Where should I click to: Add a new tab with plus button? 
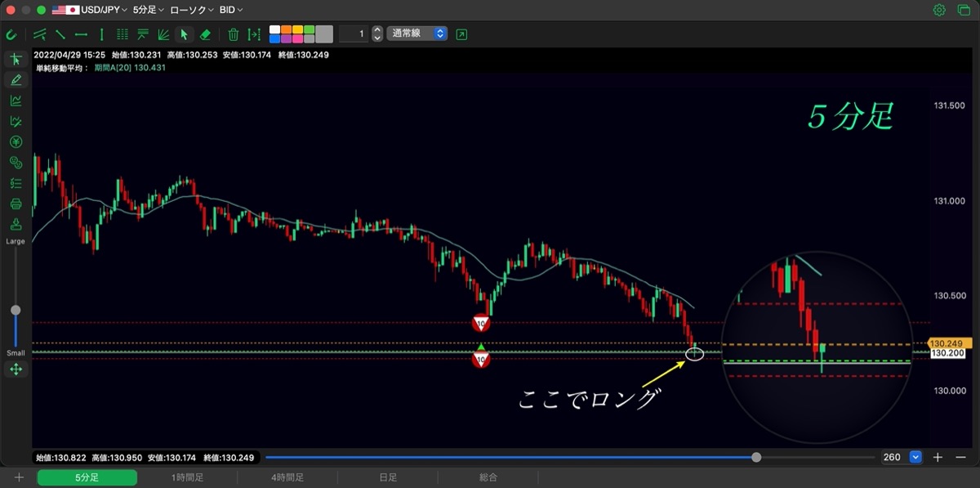19,477
